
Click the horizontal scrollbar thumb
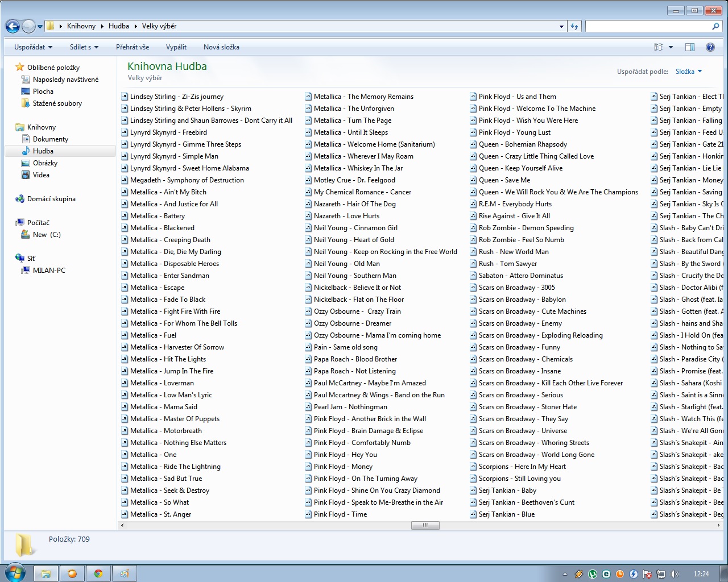coord(425,525)
